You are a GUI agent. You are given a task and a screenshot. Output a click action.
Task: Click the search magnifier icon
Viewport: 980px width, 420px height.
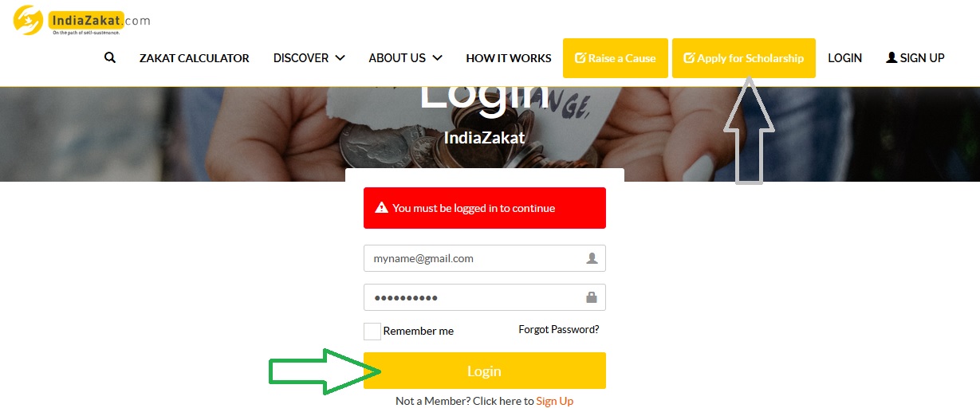[x=110, y=57]
